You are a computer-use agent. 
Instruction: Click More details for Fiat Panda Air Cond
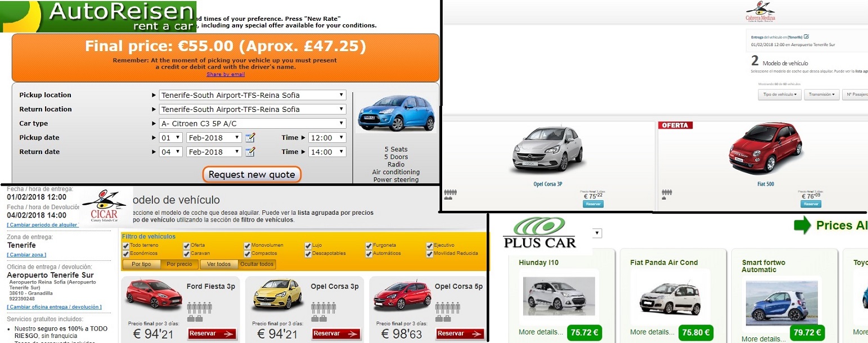tap(653, 332)
